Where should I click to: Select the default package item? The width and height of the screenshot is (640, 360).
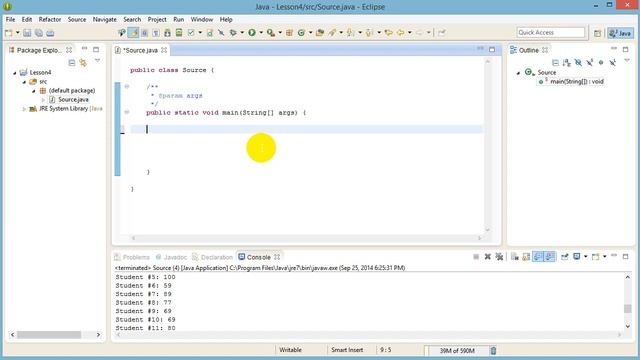(x=71, y=91)
